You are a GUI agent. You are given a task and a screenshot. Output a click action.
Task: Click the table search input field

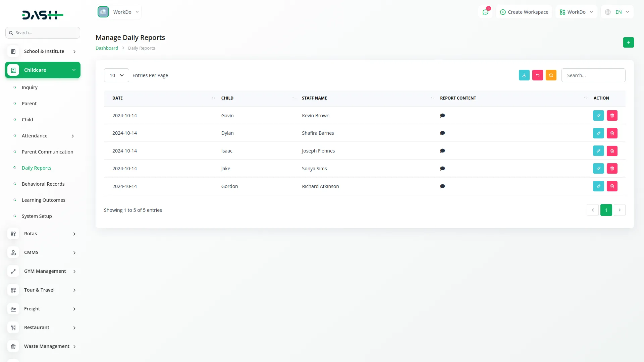[593, 75]
